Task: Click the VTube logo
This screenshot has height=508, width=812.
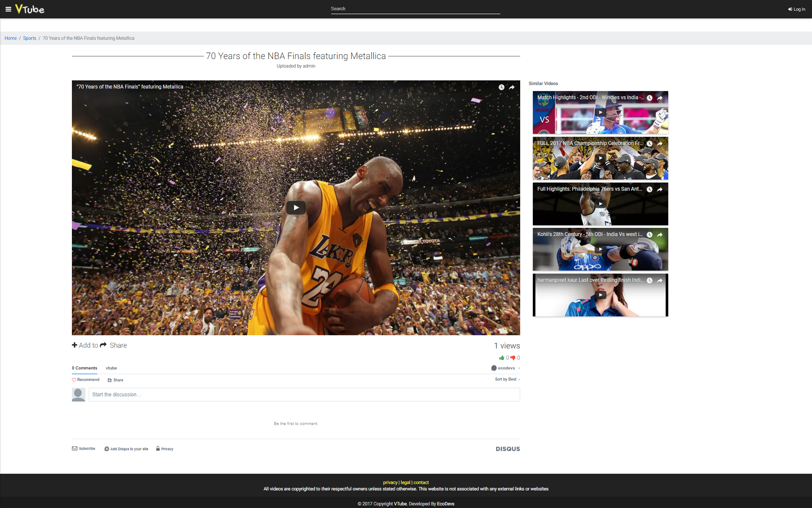Action: click(30, 9)
